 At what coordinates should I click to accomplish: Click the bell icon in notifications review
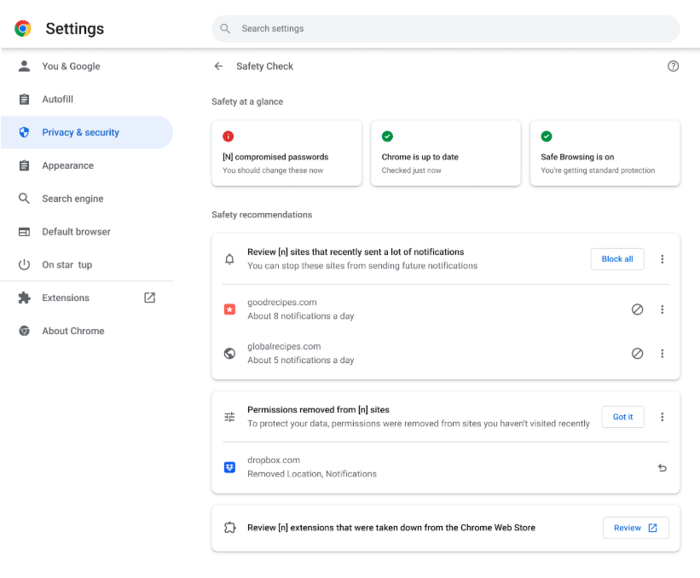(229, 259)
